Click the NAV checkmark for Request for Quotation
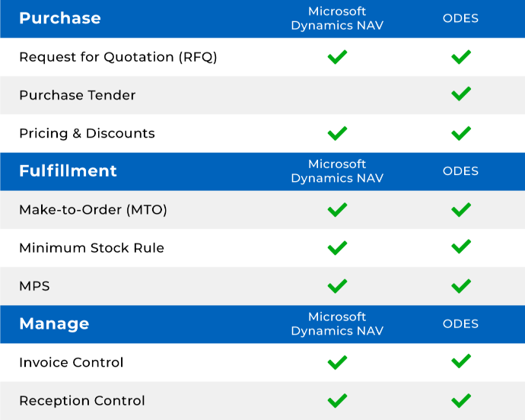The width and height of the screenshot is (525, 420). 337,57
